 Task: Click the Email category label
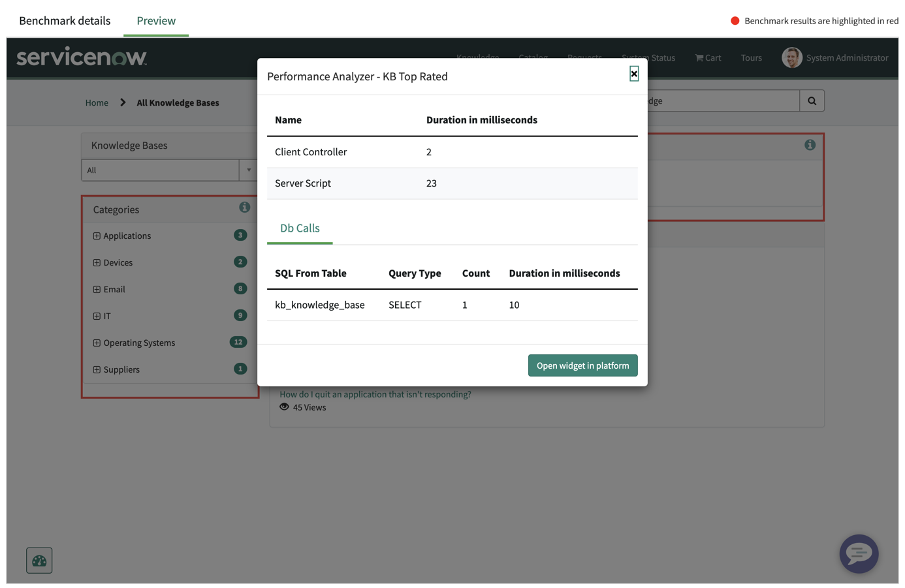(114, 289)
